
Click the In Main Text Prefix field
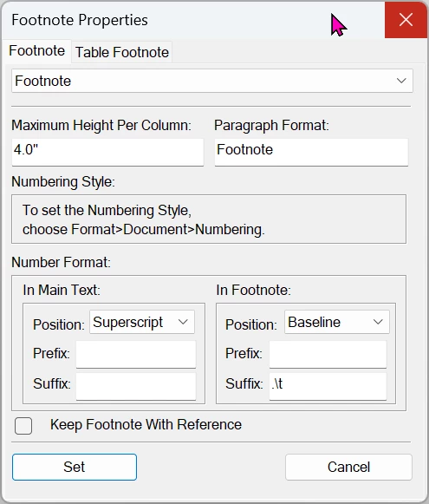[x=136, y=354]
